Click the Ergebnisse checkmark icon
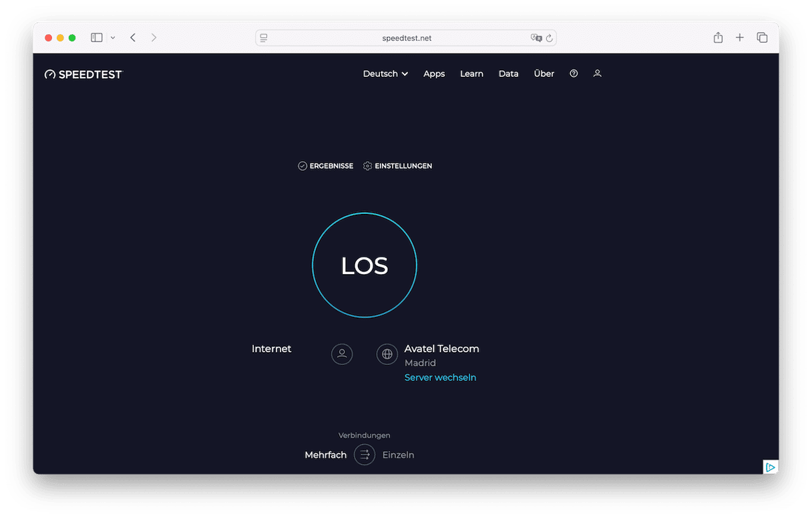 coord(302,166)
